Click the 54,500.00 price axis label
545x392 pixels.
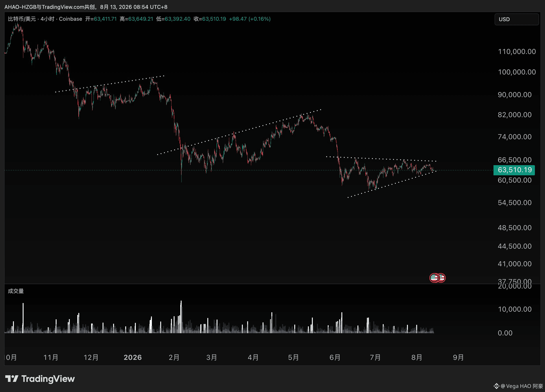(514, 202)
